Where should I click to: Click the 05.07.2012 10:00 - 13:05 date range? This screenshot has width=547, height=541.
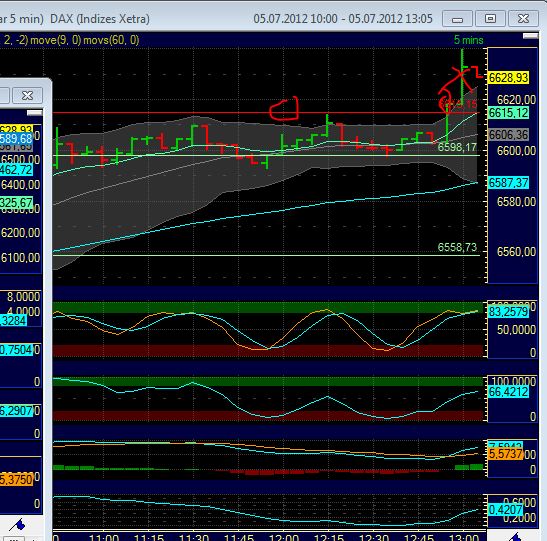pyautogui.click(x=343, y=18)
